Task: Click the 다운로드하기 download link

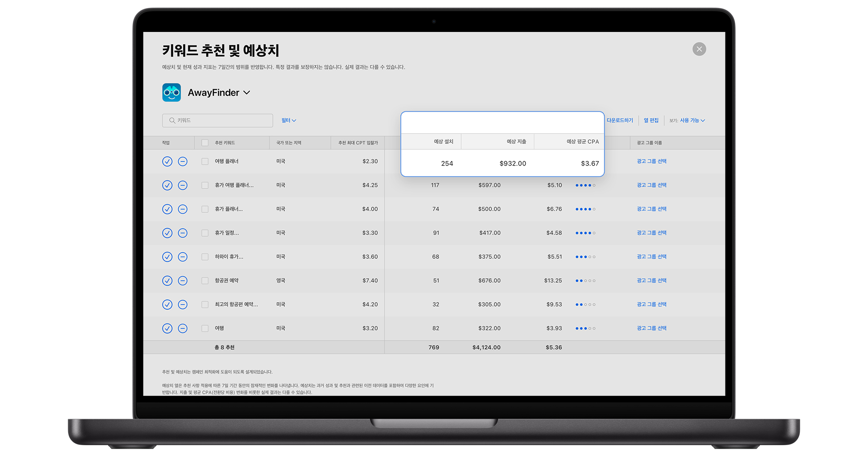Action: pos(620,120)
